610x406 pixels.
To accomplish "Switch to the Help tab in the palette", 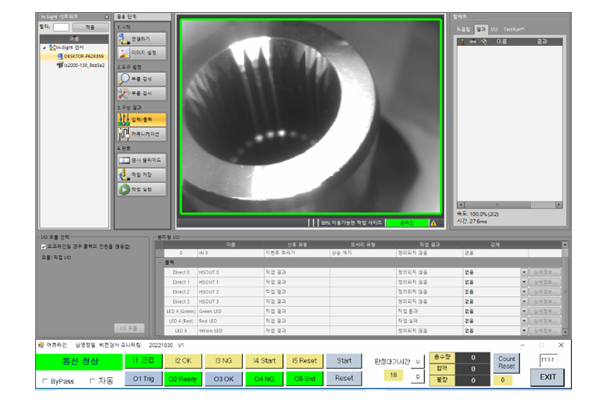I will 463,30.
